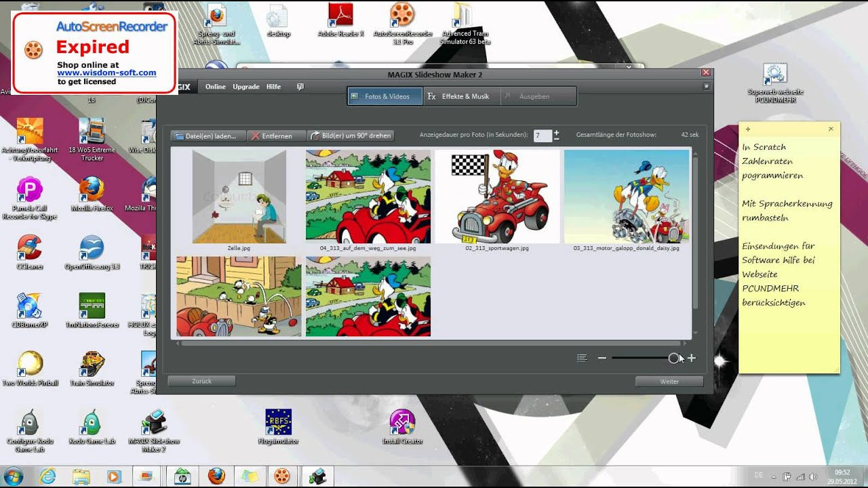Screen dimensions: 868x488
Task: Click the zoom-in plus beside thumbnail slider
Action: click(x=692, y=358)
